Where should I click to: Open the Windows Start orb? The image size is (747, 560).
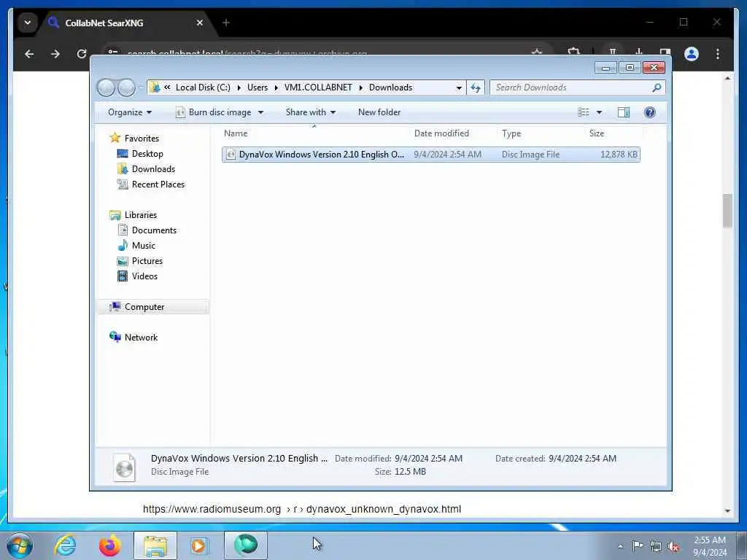(x=20, y=545)
